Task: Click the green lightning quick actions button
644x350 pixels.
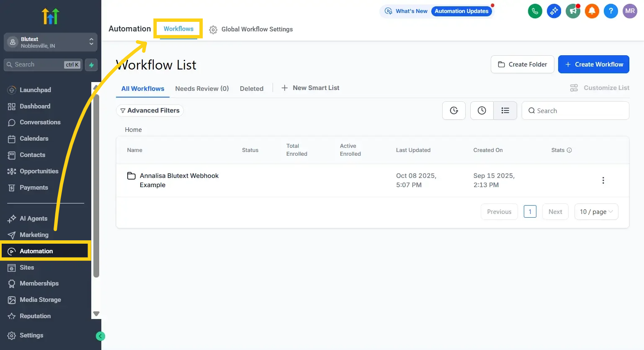Action: tap(91, 65)
